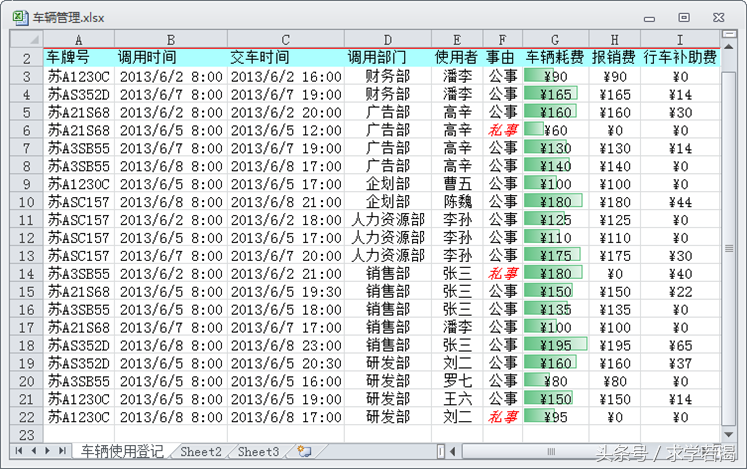Jump to last sheet with tab arrow
The height and width of the screenshot is (469, 747).
pos(62,451)
